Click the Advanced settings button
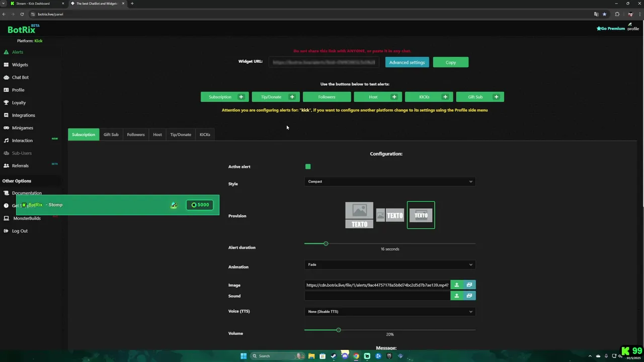Image resolution: width=644 pixels, height=362 pixels. tap(407, 62)
